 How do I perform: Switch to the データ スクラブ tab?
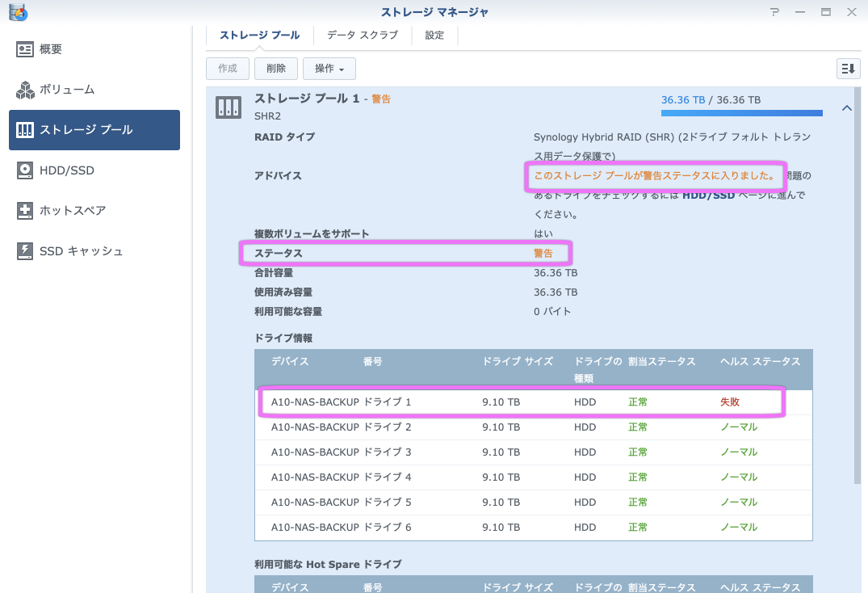pos(362,35)
